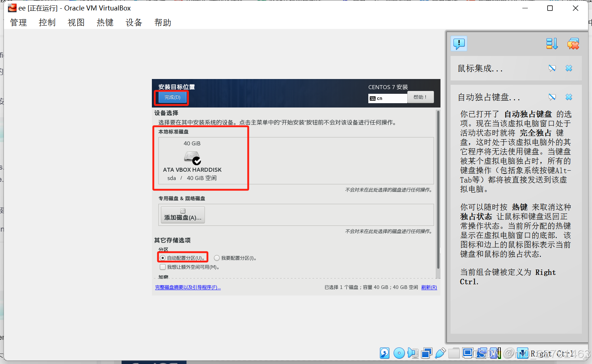Suppress future 自动独占键盘 notification messages
The width and height of the screenshot is (592, 364).
[552, 97]
